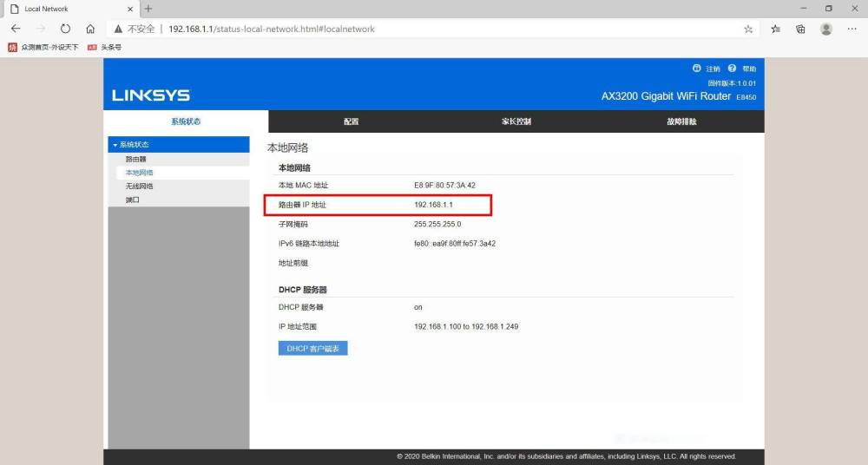This screenshot has width=868, height=465.
Task: Open the browser settings ellipsis menu
Action: (852, 29)
